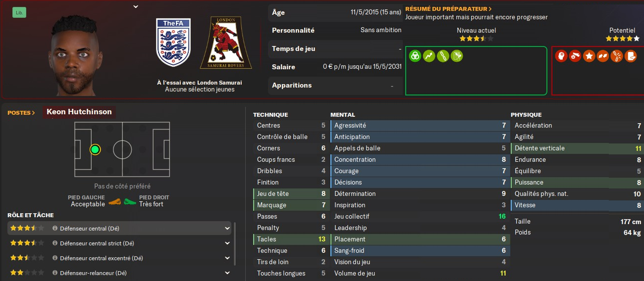The image size is (644, 281).
Task: Click the green rising-arrow chart icon
Action: click(x=429, y=56)
